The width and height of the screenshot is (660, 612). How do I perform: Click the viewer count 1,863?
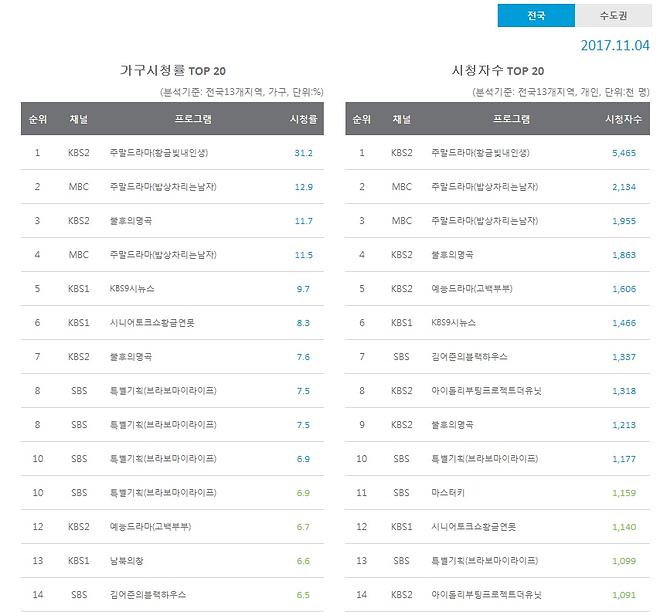tap(624, 255)
